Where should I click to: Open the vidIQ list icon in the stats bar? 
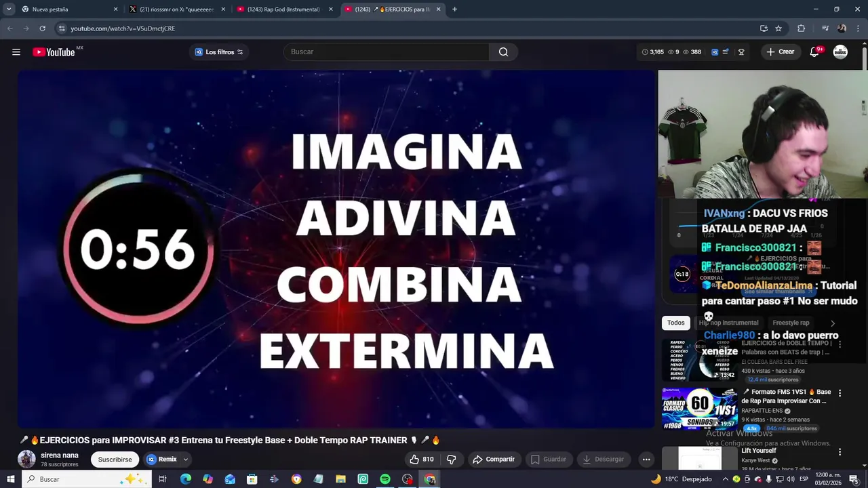[x=726, y=52]
